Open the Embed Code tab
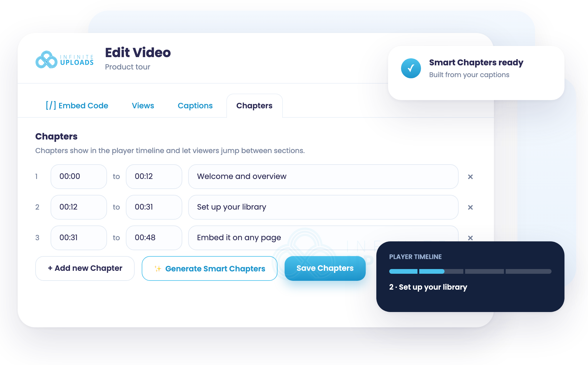 pos(77,106)
